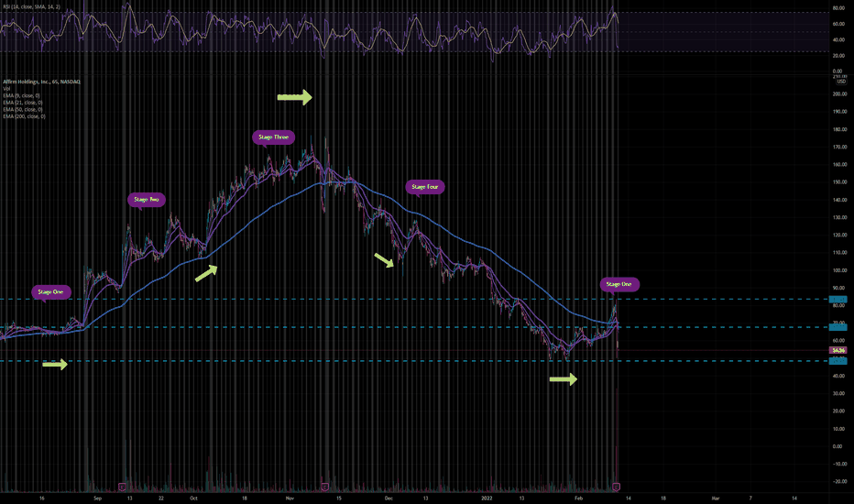Click the earnings marker in February 2022

click(x=617, y=486)
